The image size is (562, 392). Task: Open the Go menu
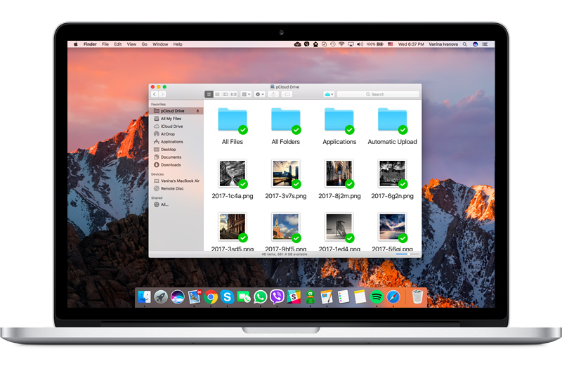(x=144, y=44)
